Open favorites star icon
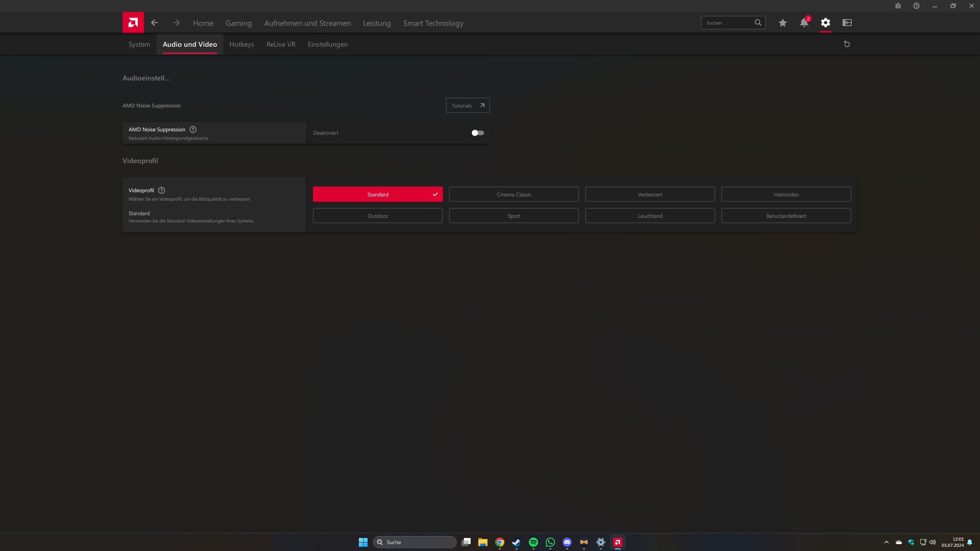 pos(782,23)
